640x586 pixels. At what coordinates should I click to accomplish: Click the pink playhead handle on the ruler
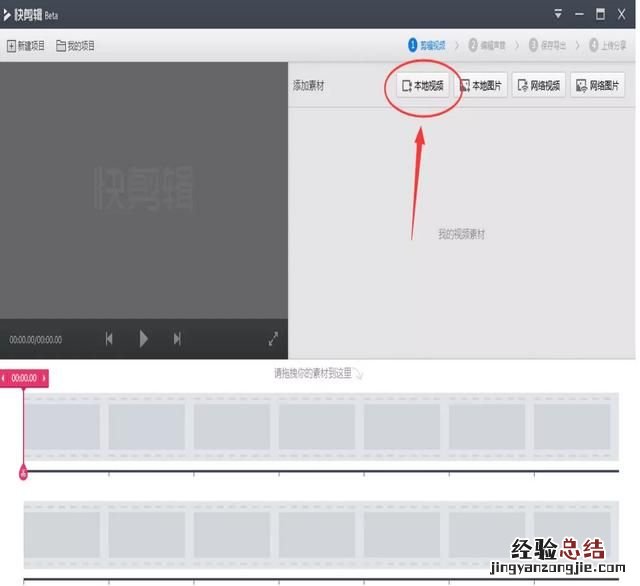point(23,473)
